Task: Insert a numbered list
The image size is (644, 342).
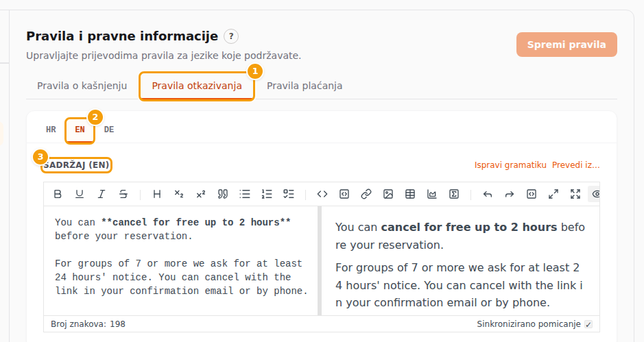Action: tap(267, 194)
